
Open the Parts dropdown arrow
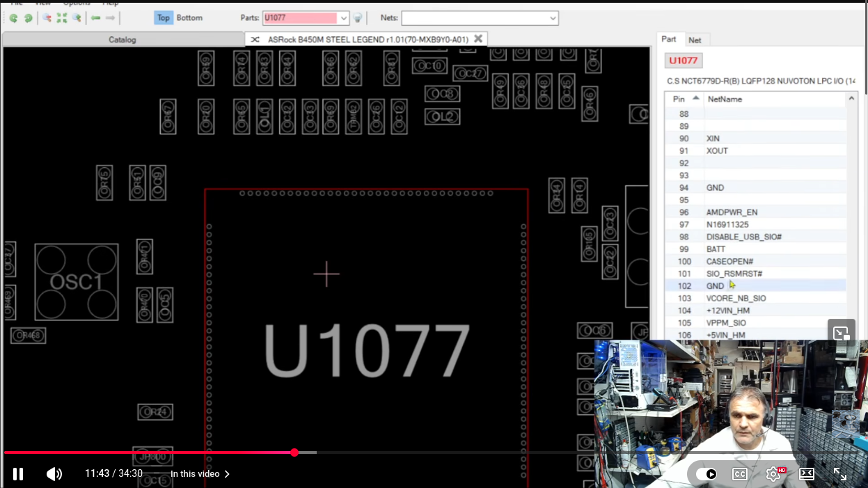point(343,18)
